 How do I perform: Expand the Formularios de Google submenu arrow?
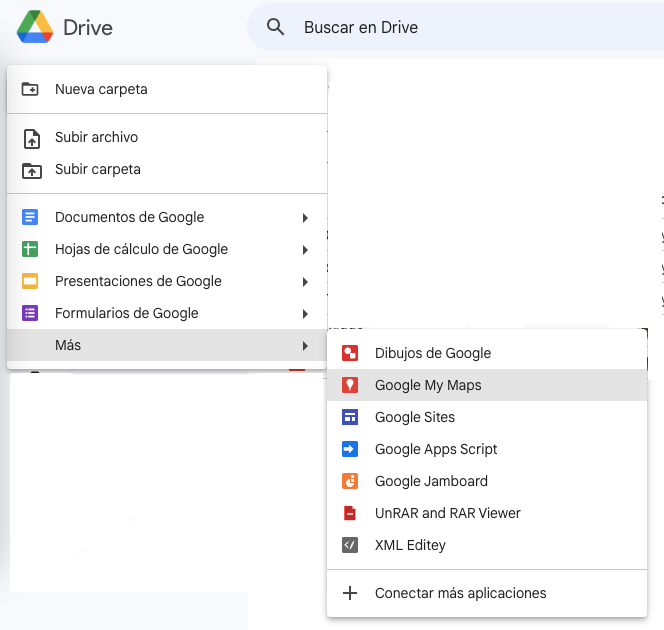pyautogui.click(x=305, y=314)
